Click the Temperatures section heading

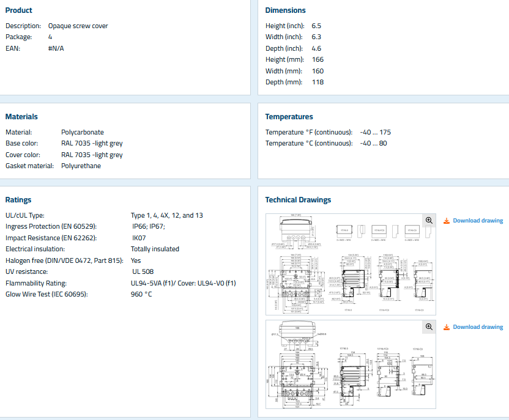point(289,117)
